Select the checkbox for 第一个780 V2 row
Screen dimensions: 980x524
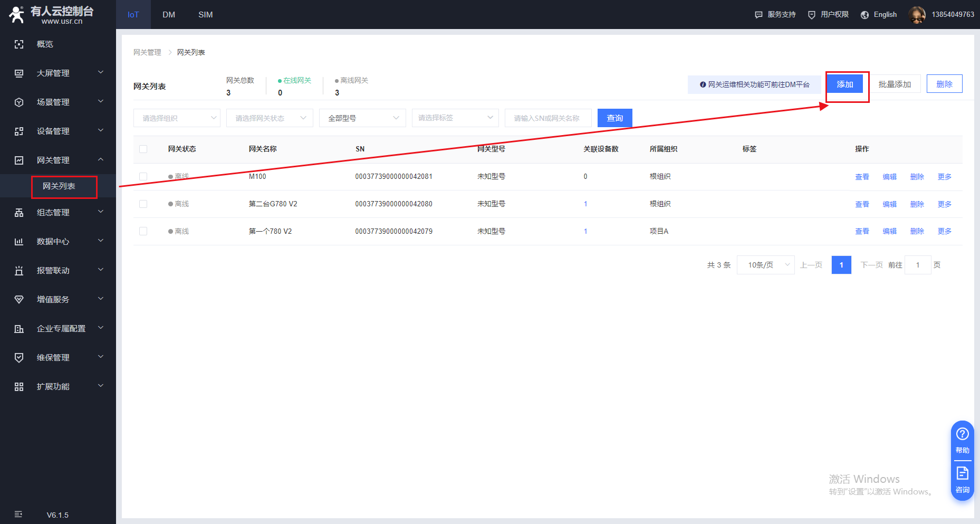click(x=143, y=231)
